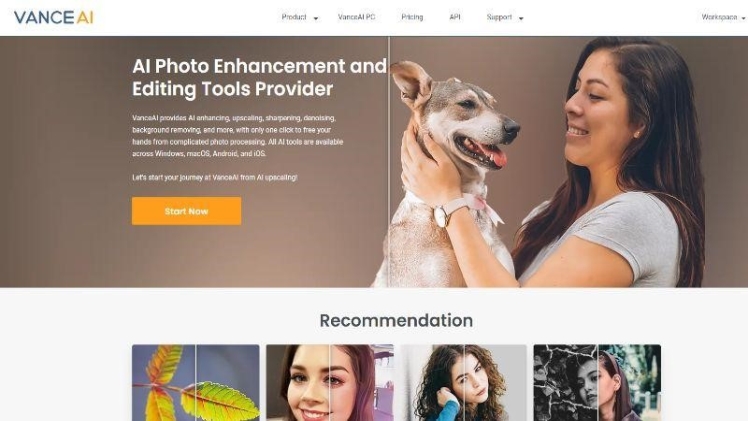Screen dimensions: 748x421
Task: Open the purple-haired woman portrait thumbnail
Action: coord(330,383)
